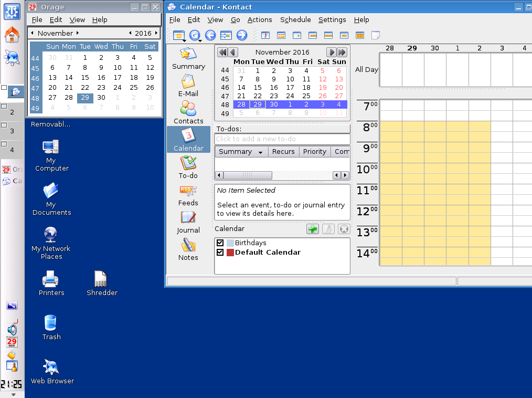Switch to the full Week view icon
532x398 pixels.
(x=328, y=35)
